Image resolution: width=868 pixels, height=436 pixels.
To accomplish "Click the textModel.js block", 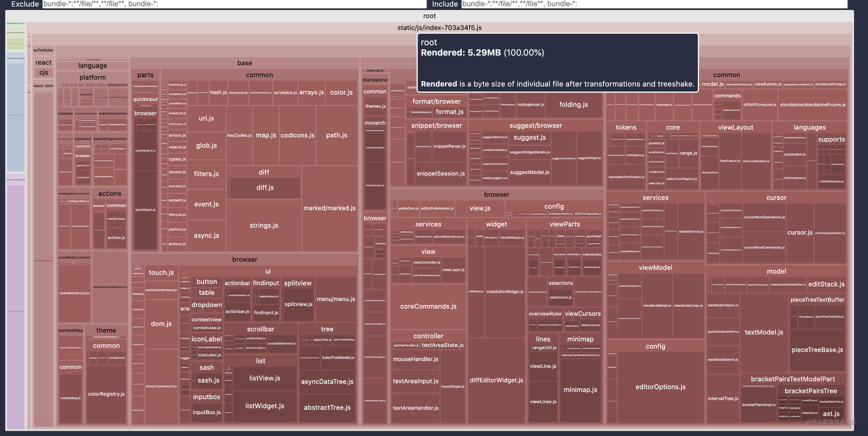I will click(x=763, y=332).
